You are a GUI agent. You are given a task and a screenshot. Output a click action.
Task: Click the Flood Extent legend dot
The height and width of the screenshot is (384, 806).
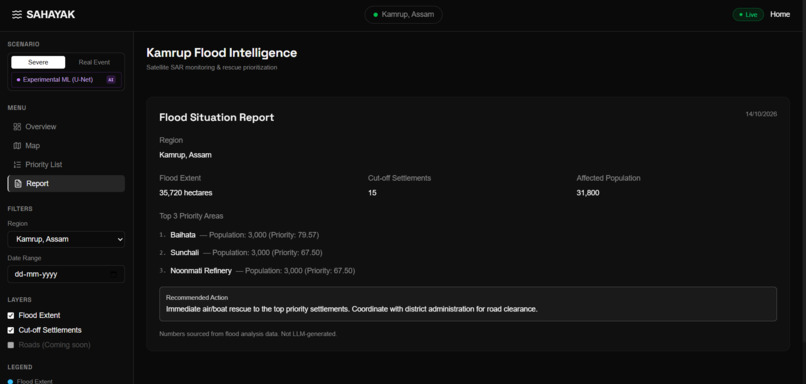point(10,381)
